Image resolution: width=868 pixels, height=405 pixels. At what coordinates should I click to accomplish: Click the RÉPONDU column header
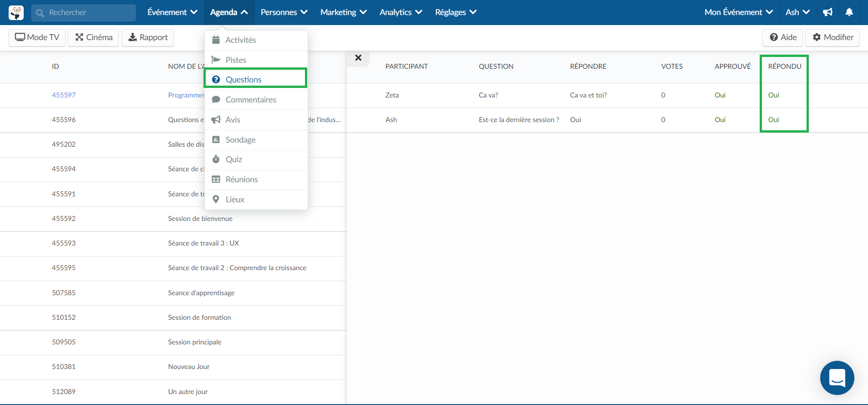pyautogui.click(x=785, y=67)
